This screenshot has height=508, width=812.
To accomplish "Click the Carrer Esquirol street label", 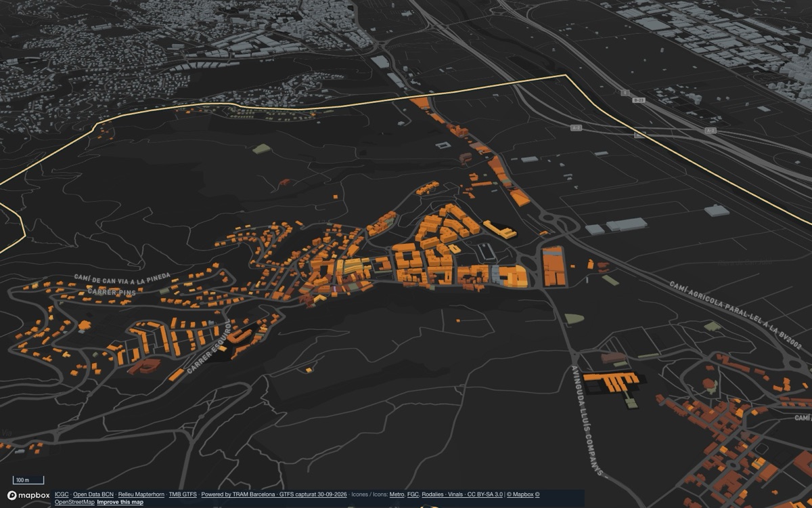I will click(208, 347).
